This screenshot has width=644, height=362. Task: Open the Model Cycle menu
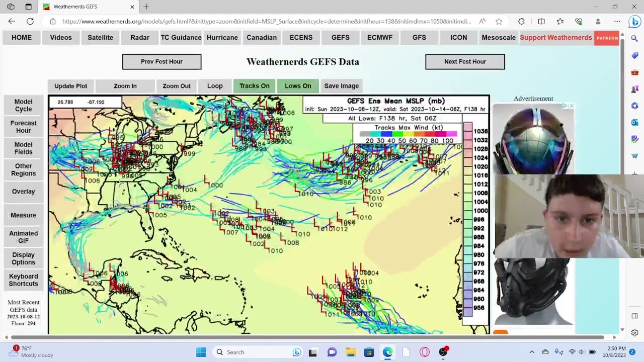pos(23,105)
